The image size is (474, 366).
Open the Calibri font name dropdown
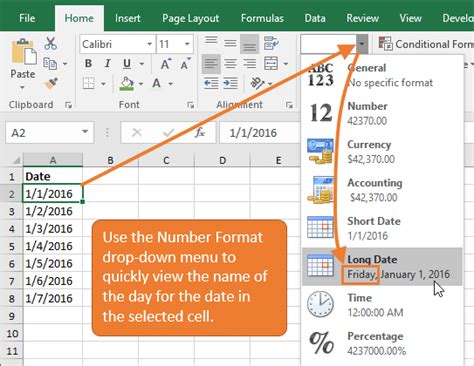tap(149, 44)
